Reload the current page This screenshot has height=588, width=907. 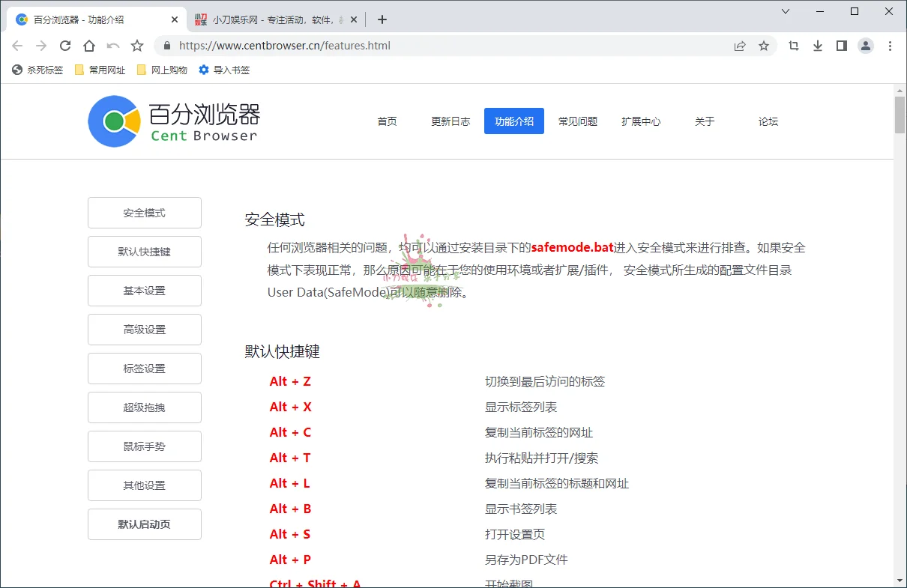[64, 45]
